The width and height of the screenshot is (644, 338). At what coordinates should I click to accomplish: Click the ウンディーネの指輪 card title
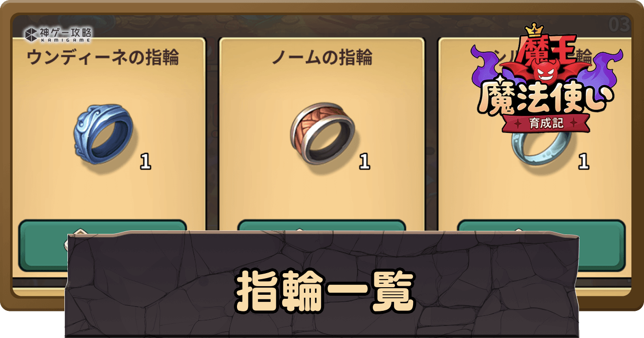[x=103, y=58]
